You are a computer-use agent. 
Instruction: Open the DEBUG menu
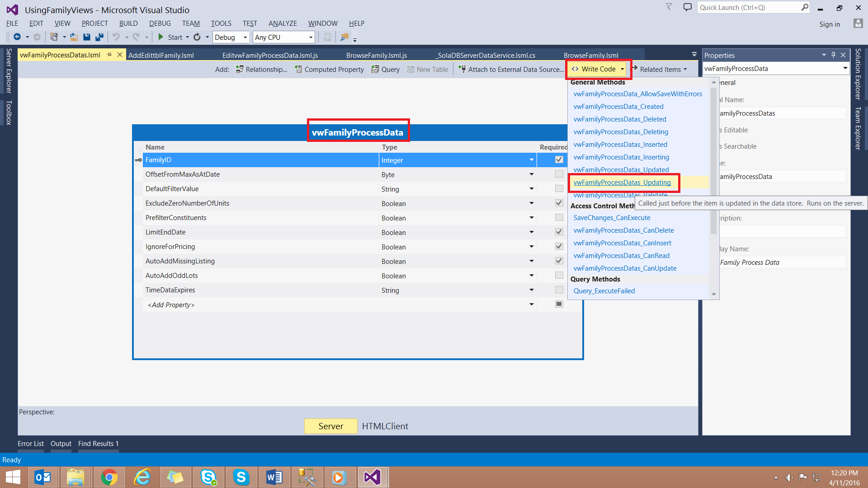click(160, 23)
